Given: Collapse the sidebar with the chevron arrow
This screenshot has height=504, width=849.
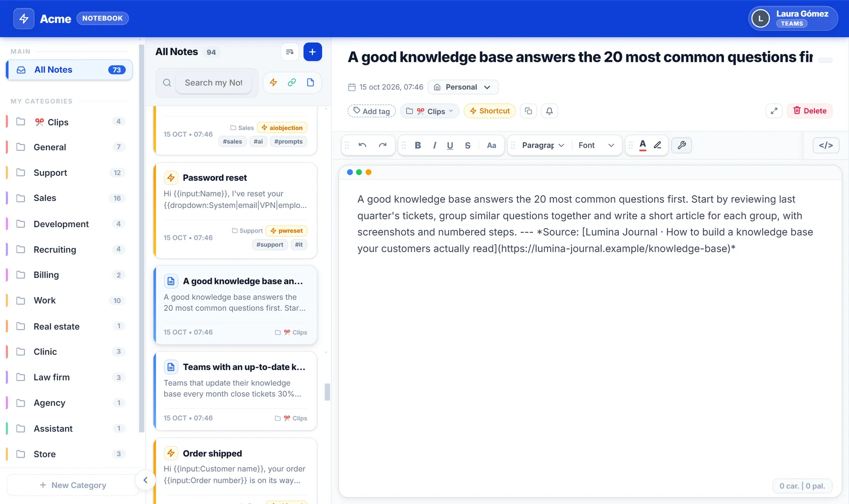Looking at the screenshot, I should pyautogui.click(x=145, y=480).
